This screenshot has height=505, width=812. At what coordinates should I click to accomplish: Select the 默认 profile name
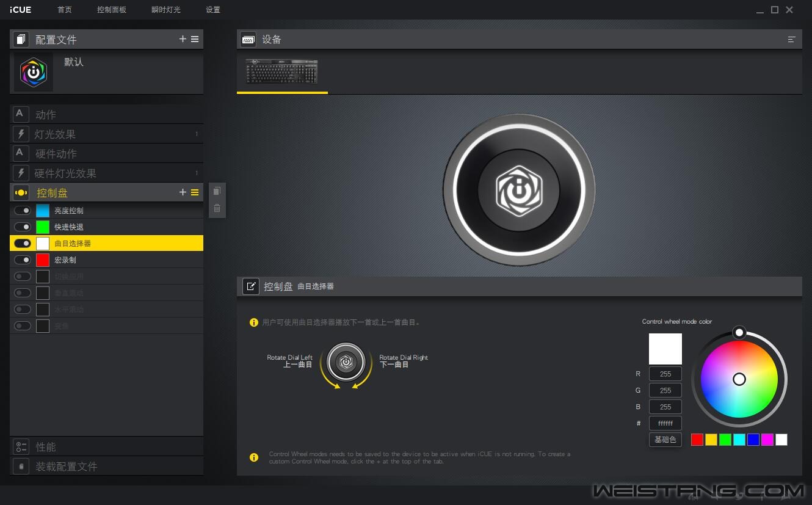pos(74,62)
